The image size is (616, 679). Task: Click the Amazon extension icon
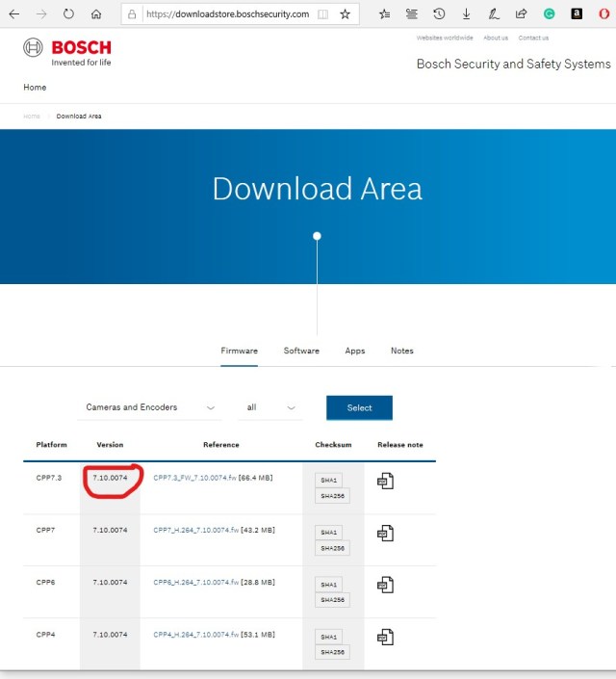coord(576,14)
